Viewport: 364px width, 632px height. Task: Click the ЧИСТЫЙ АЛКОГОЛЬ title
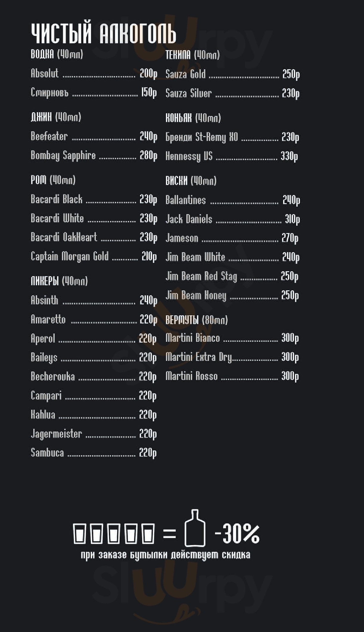pos(103,33)
